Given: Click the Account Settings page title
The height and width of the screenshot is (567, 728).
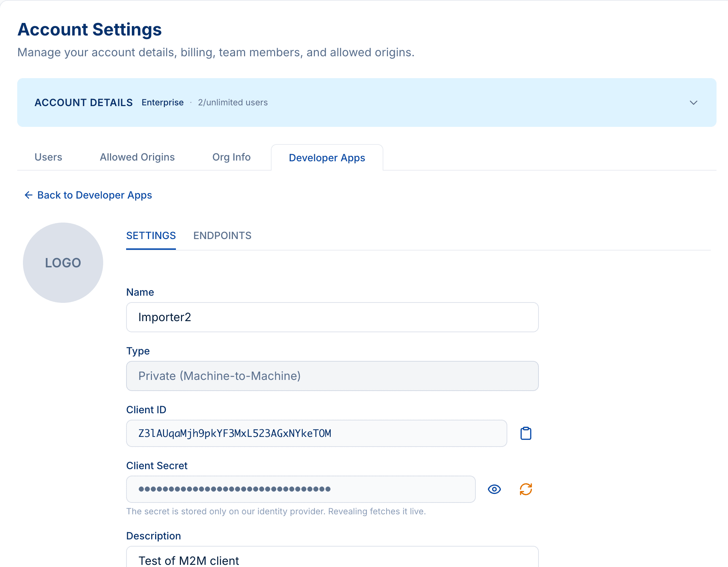Looking at the screenshot, I should pyautogui.click(x=90, y=29).
